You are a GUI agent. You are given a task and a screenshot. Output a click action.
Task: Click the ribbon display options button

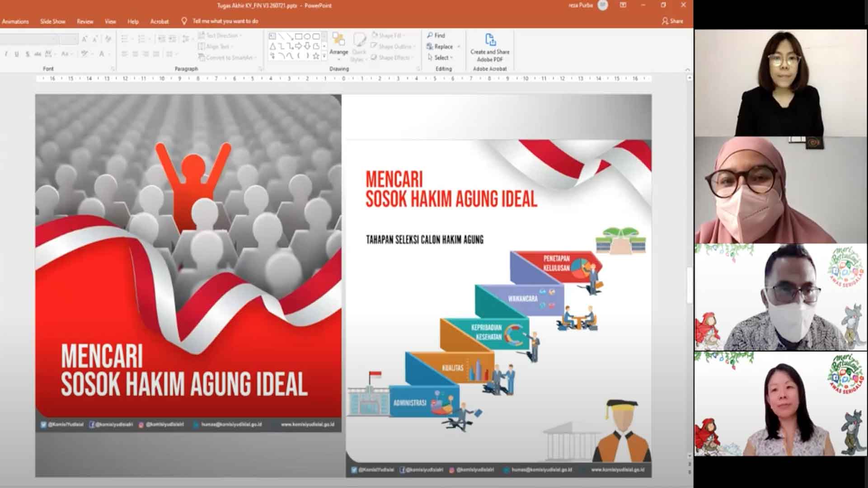623,5
